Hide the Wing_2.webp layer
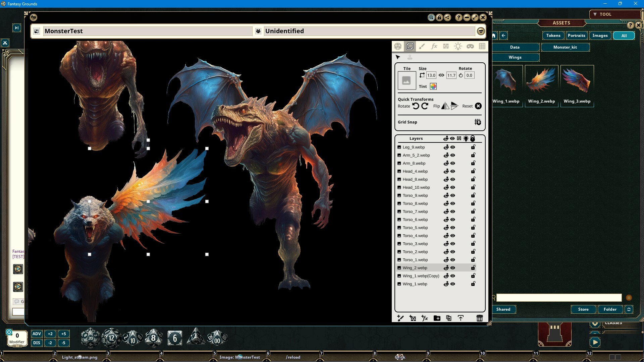644x362 pixels. coord(452,267)
